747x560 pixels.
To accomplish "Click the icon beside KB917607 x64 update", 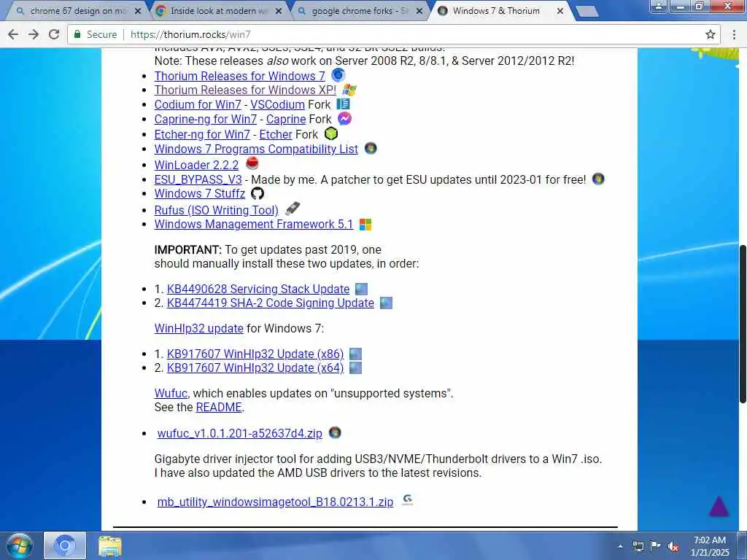I will [356, 367].
